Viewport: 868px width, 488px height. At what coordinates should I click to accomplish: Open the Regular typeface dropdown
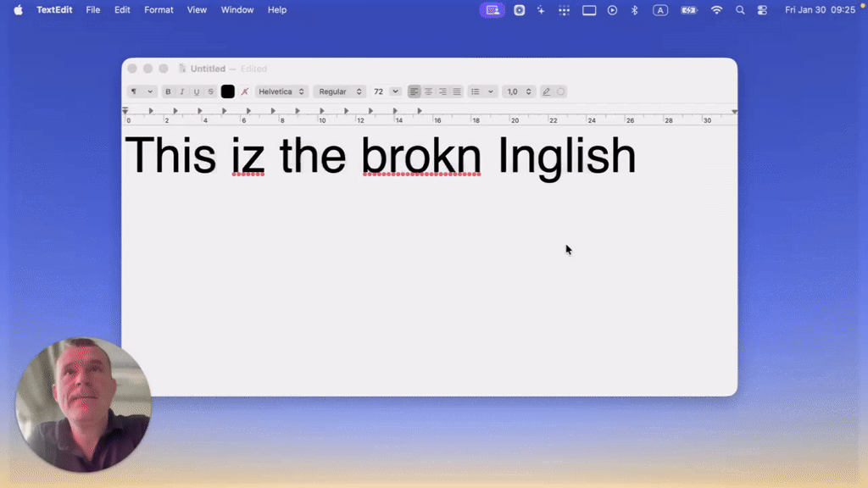click(340, 91)
